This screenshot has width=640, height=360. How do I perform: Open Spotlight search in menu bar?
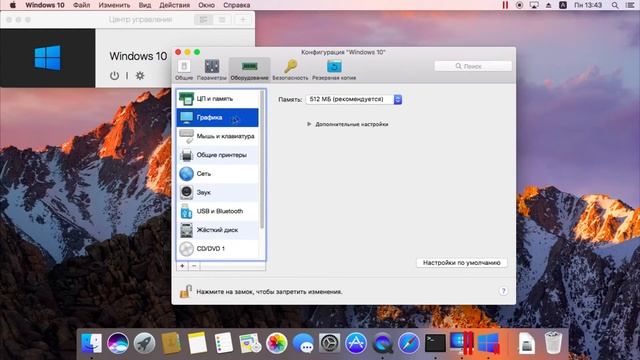615,5
